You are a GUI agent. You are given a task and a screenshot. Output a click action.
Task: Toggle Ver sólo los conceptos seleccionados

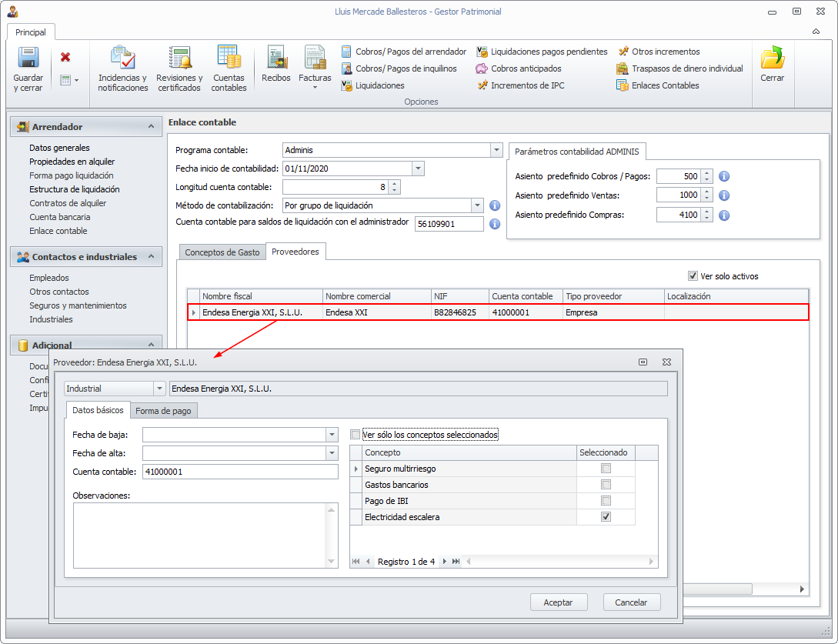point(355,435)
